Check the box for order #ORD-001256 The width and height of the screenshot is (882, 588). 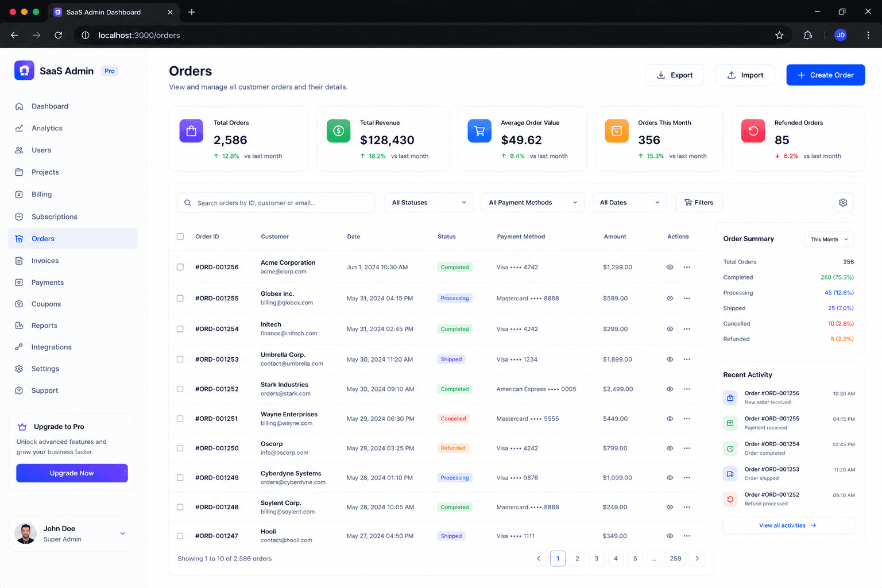pyautogui.click(x=180, y=267)
